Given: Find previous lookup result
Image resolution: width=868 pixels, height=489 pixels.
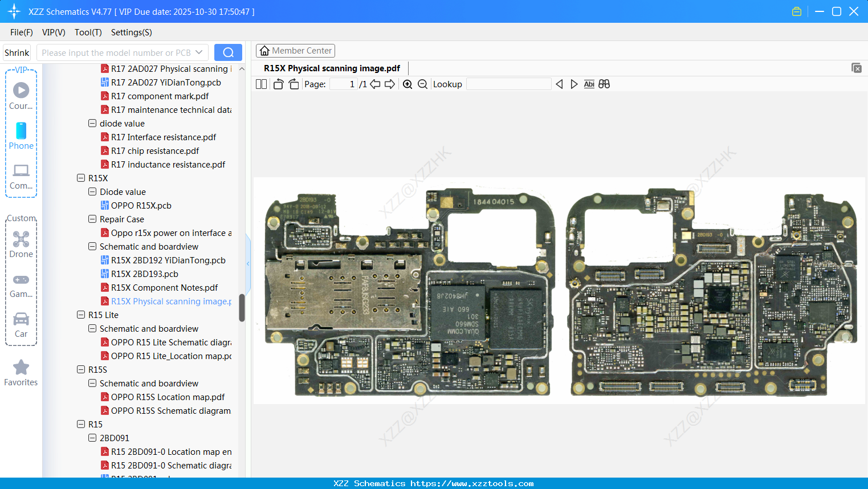Looking at the screenshot, I should point(559,84).
